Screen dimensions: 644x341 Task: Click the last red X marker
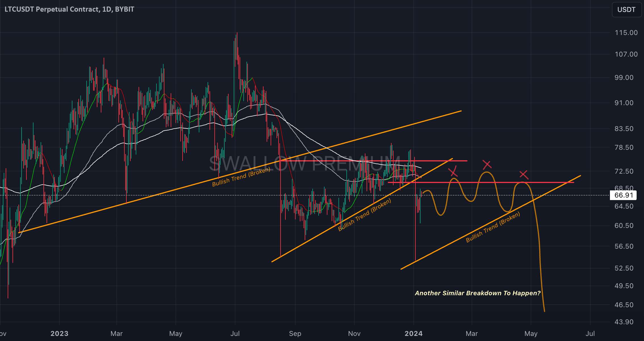[x=524, y=175]
